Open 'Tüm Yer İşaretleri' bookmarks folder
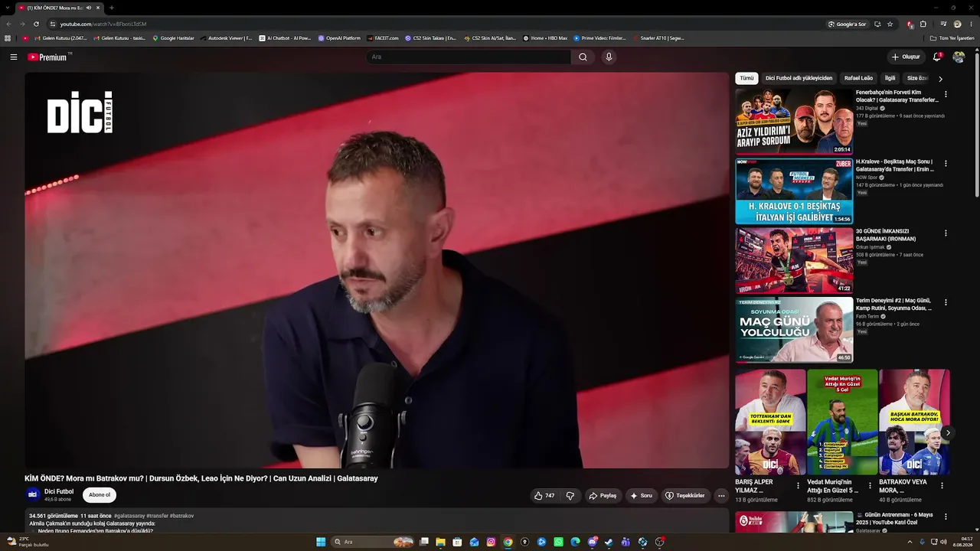980x551 pixels. 952,37
